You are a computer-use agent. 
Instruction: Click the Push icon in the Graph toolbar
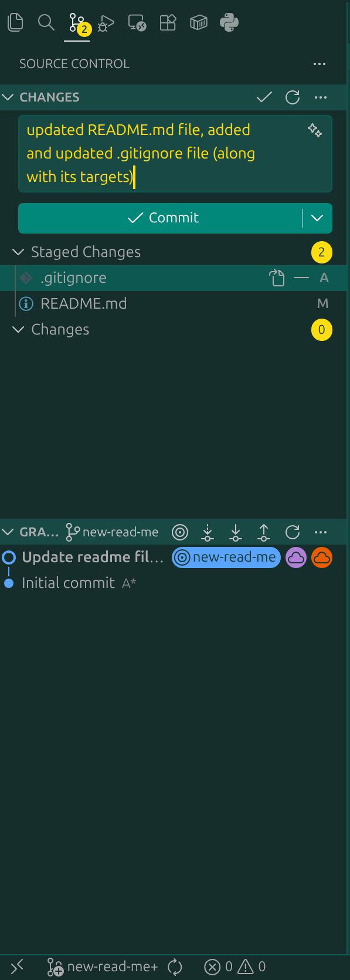click(263, 532)
